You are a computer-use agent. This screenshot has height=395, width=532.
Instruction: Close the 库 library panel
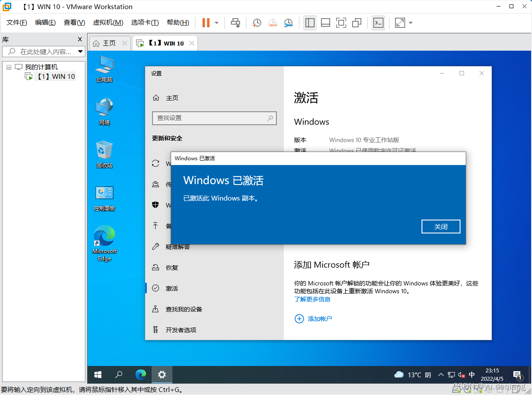click(80, 39)
